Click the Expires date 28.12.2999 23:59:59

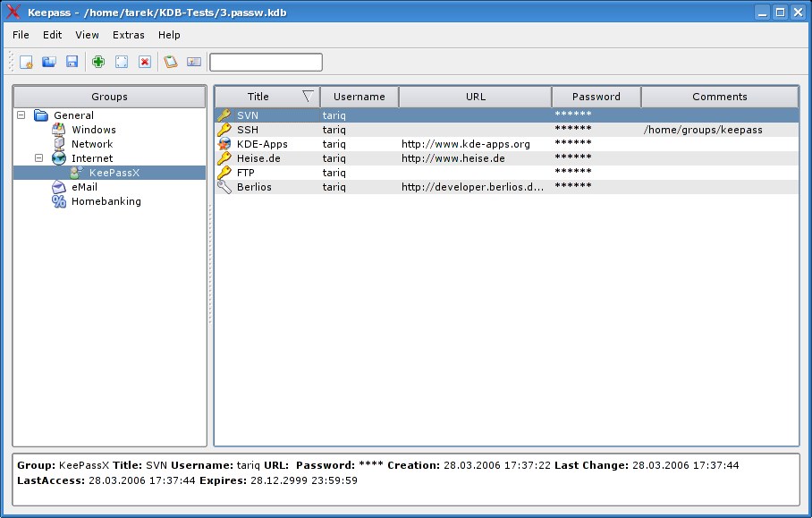304,480
